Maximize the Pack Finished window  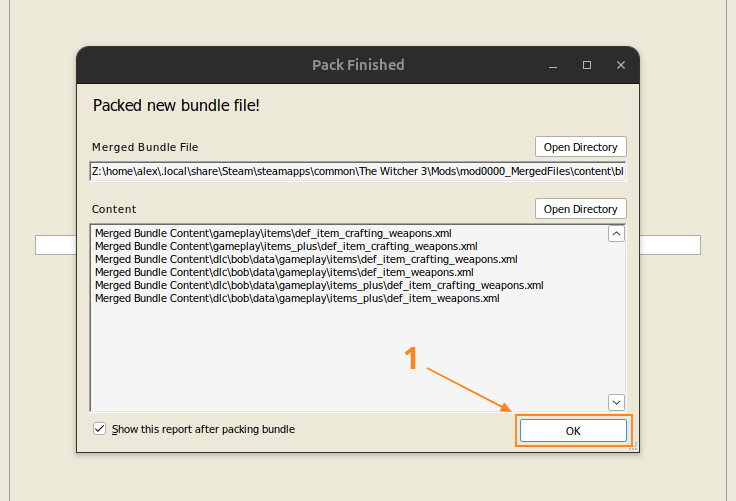click(587, 65)
